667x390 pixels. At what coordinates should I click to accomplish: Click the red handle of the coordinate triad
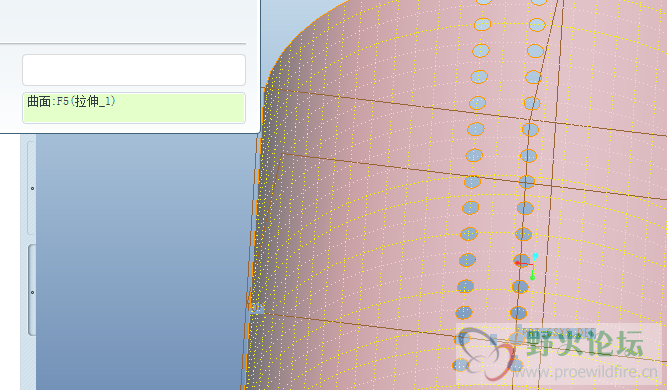[x=518, y=263]
